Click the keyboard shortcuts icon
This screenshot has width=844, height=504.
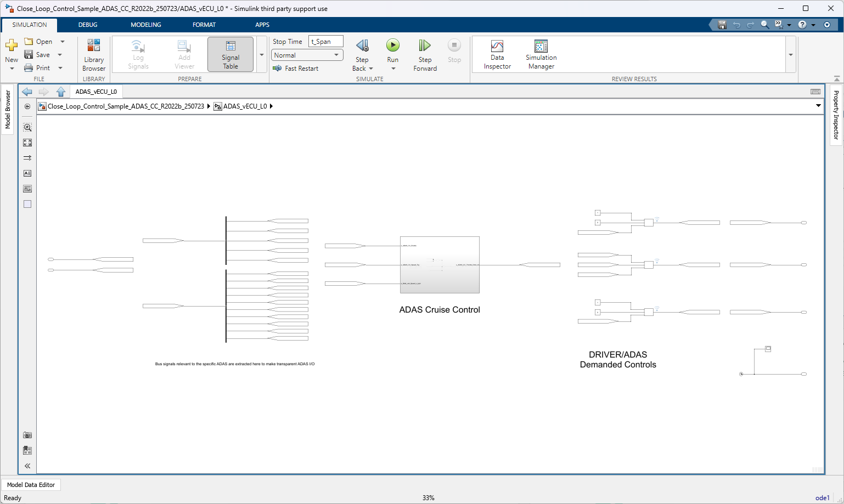click(815, 92)
